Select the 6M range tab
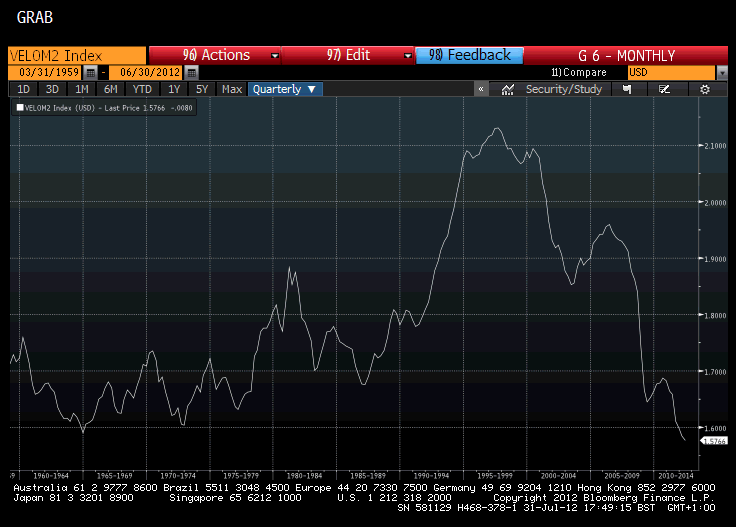Screen dimensions: 736x527 pos(111,89)
